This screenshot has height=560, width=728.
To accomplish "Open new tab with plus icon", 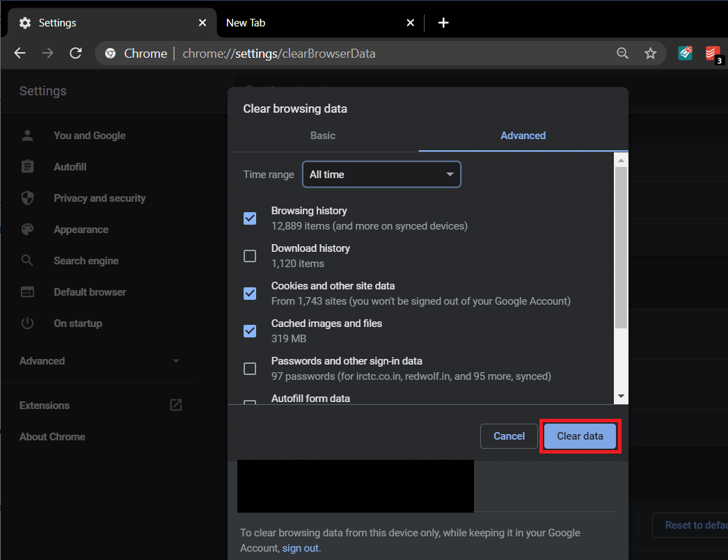I will (x=443, y=23).
